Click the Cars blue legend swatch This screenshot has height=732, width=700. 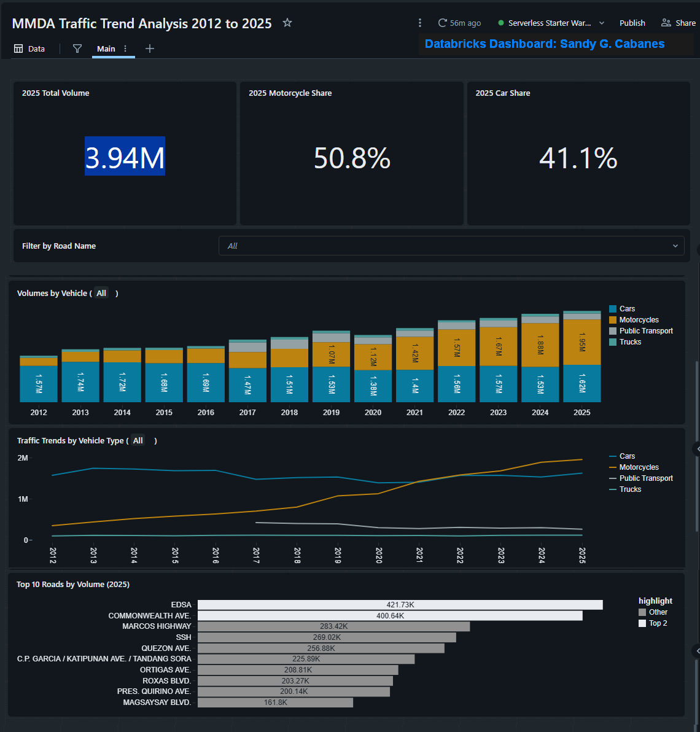pos(613,308)
